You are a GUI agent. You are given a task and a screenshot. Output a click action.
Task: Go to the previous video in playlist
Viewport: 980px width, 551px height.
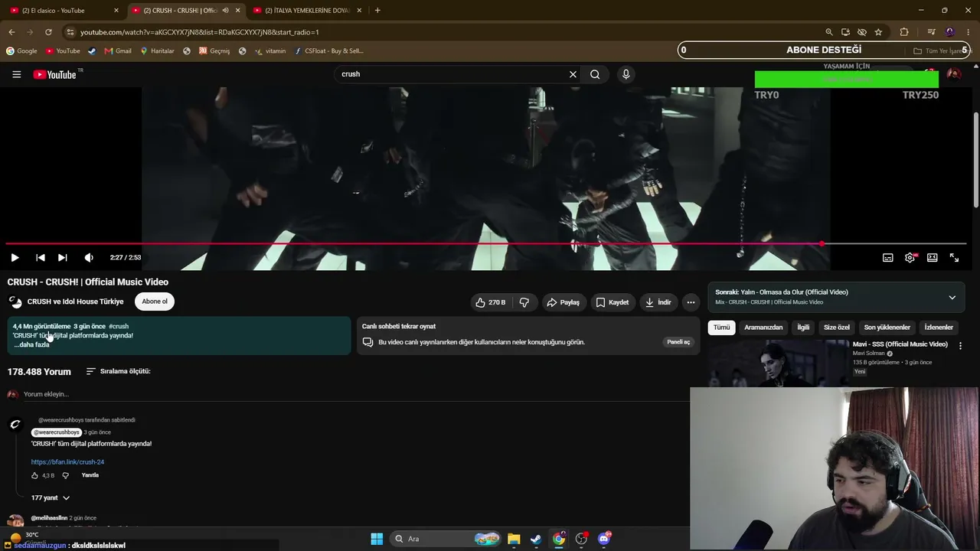pos(41,258)
